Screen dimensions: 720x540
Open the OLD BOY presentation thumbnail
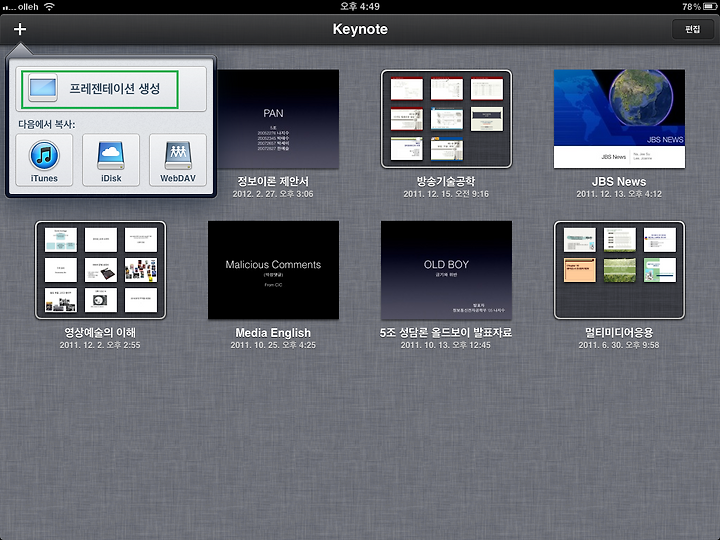446,270
